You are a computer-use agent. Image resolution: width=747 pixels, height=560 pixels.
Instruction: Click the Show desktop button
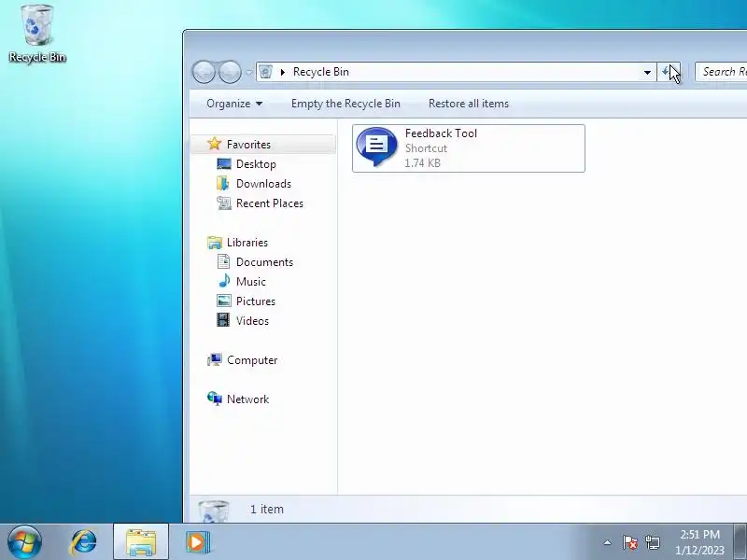[x=740, y=542]
